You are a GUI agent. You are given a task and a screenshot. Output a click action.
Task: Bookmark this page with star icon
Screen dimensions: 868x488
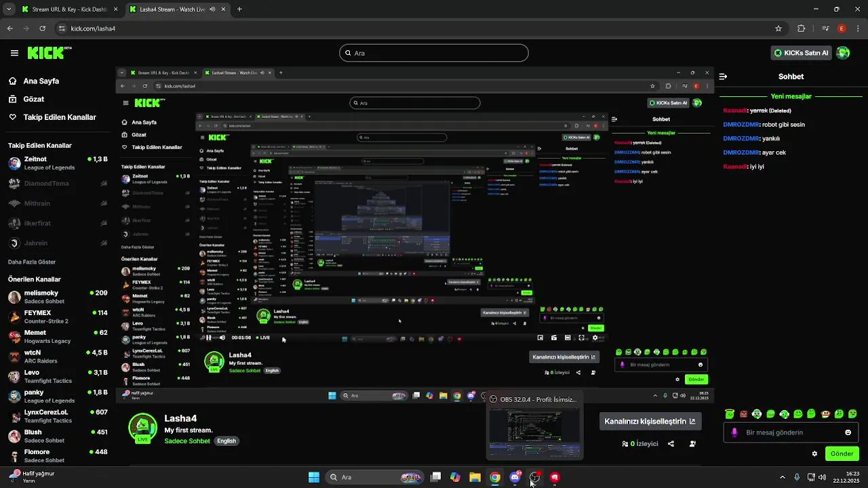pos(778,28)
